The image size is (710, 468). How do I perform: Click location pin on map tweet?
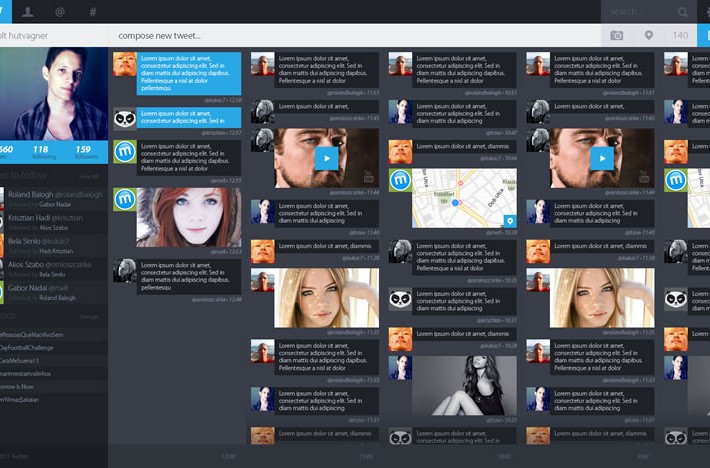pos(508,220)
